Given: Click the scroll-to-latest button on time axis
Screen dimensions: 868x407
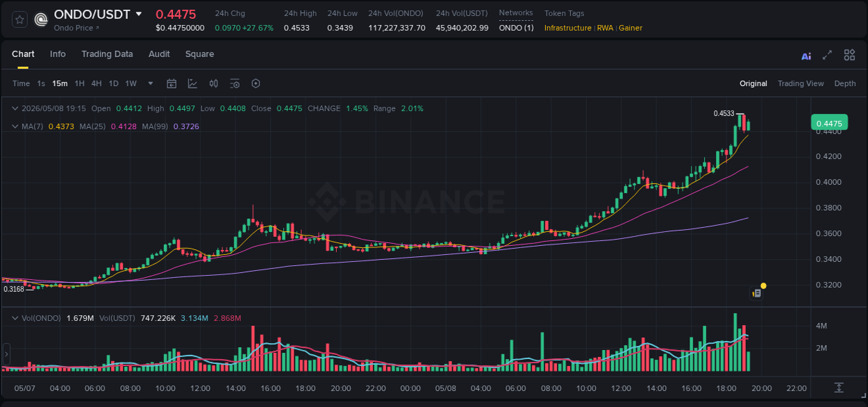Looking at the screenshot, I should point(839,388).
